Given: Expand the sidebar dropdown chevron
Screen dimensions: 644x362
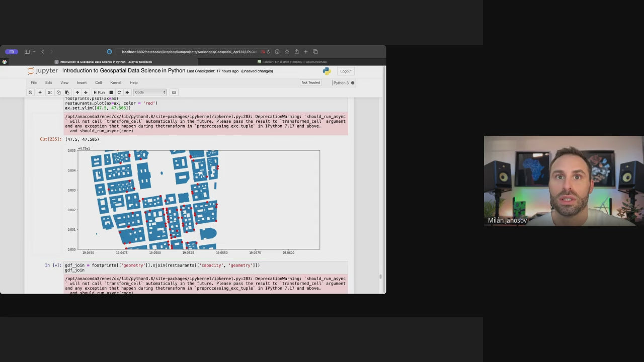Looking at the screenshot, I should tap(34, 52).
